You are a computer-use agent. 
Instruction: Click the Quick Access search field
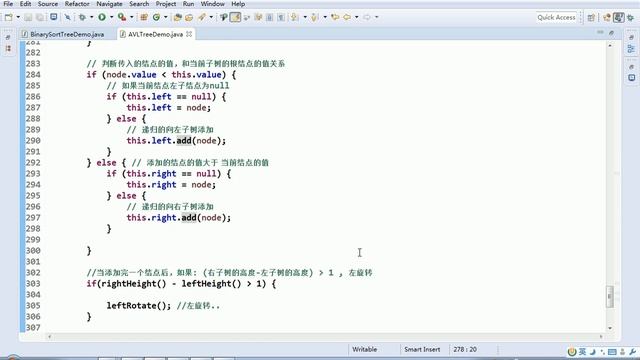coord(556,17)
